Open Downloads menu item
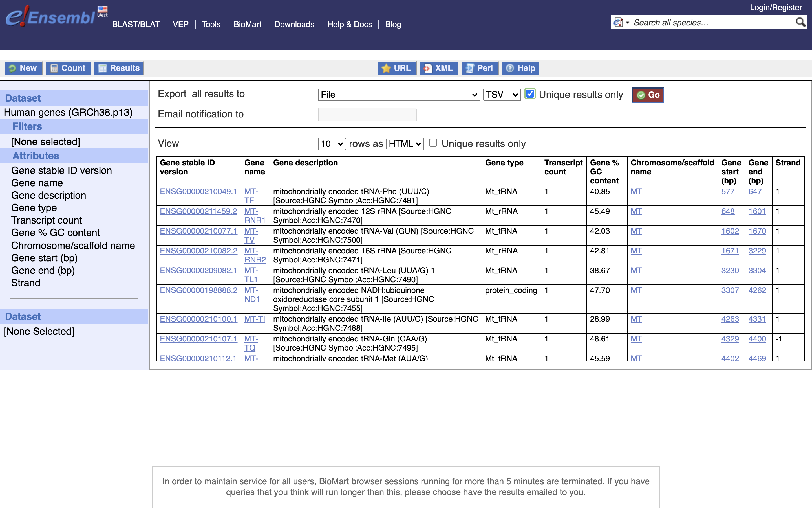Screen dimensions: 812x508 (294, 24)
